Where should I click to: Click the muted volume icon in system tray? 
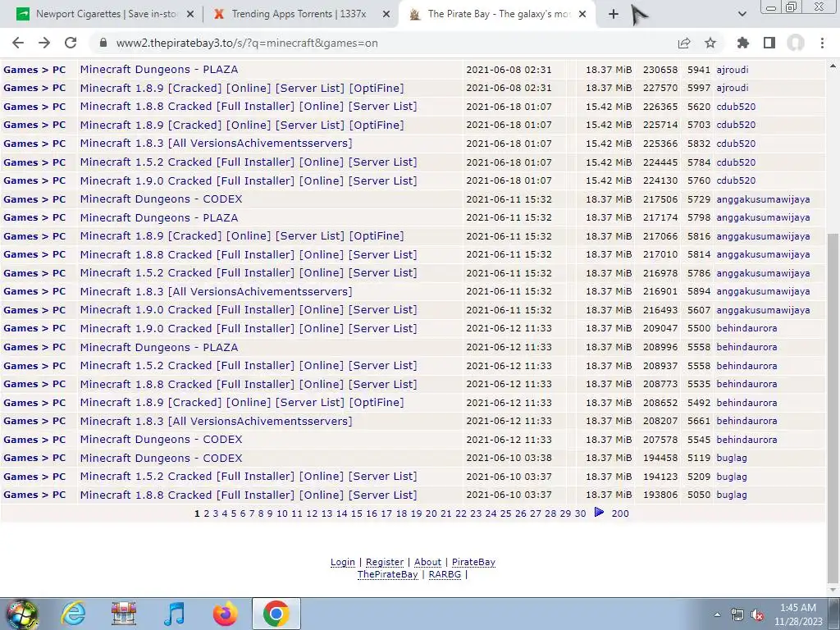coord(757,615)
